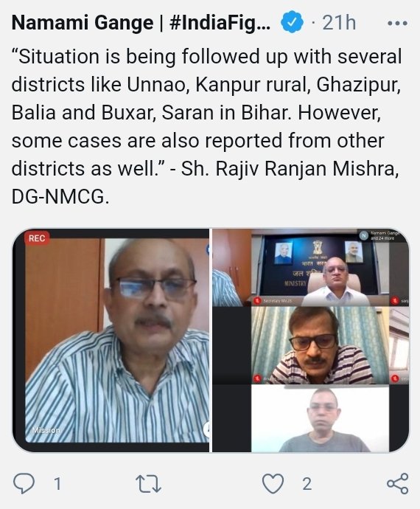Open the left photo of striped-shirt speaker
Screen dimensions: 420x509
pos(111,340)
